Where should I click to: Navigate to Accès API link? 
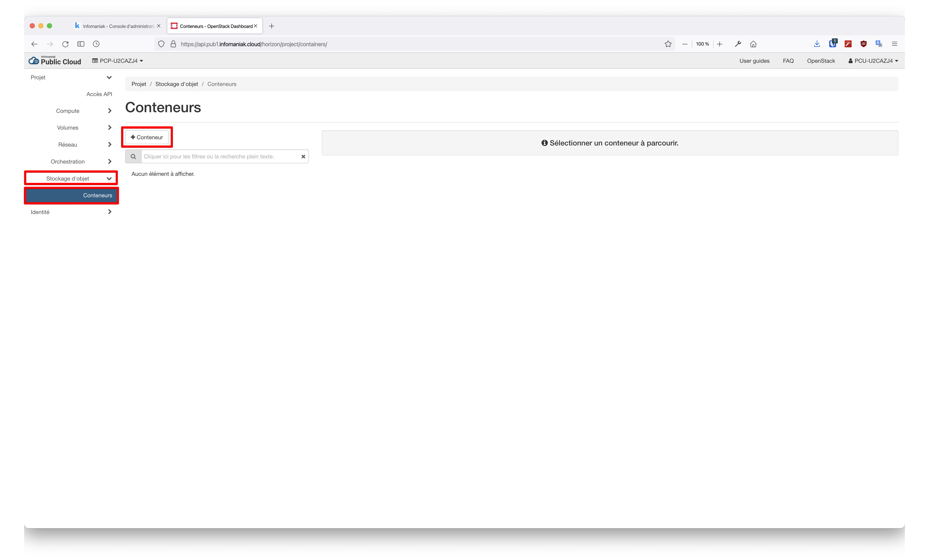click(x=99, y=94)
